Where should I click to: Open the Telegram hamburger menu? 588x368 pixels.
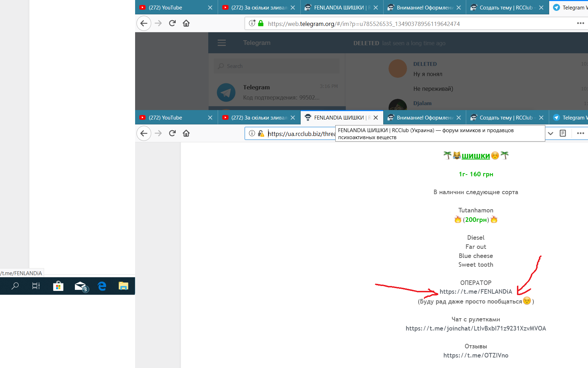pyautogui.click(x=222, y=43)
